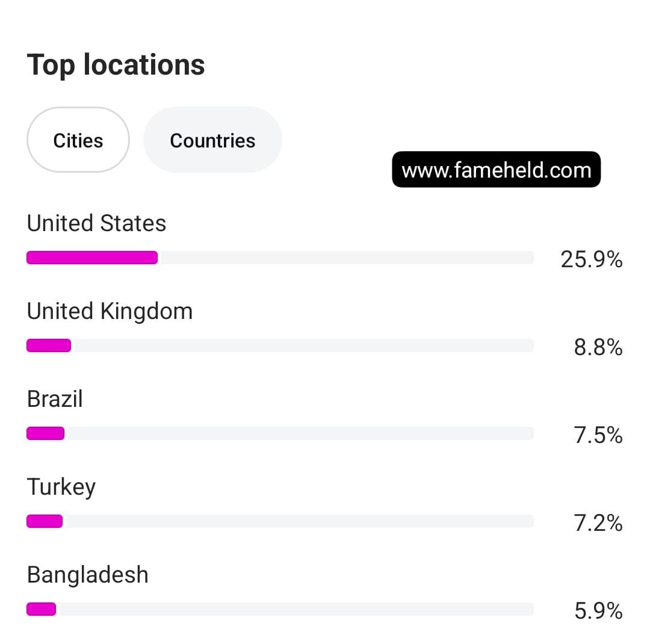Switch to the Cities tab
Screen dimensions: 650x644
(78, 140)
